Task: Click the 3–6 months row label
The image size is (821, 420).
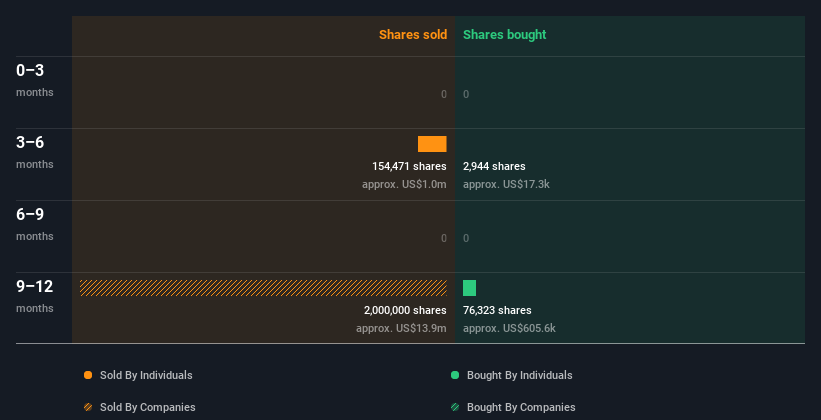Action: pyautogui.click(x=35, y=152)
